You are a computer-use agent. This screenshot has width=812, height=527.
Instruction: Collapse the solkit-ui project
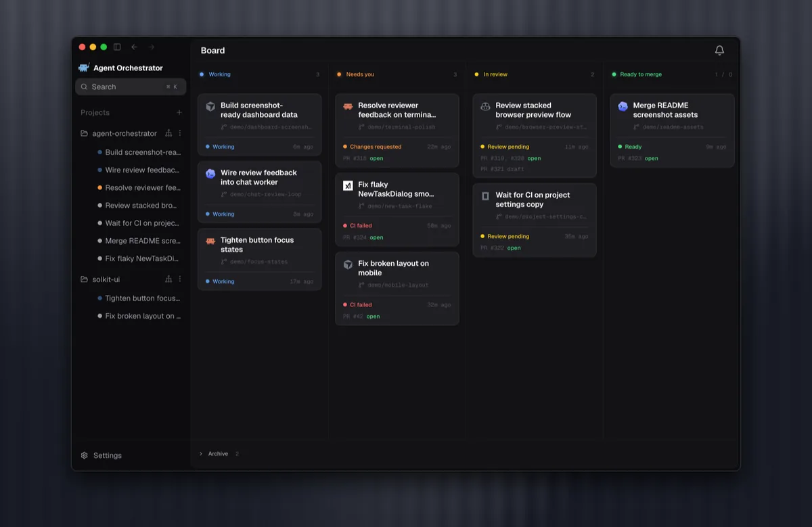coord(106,279)
